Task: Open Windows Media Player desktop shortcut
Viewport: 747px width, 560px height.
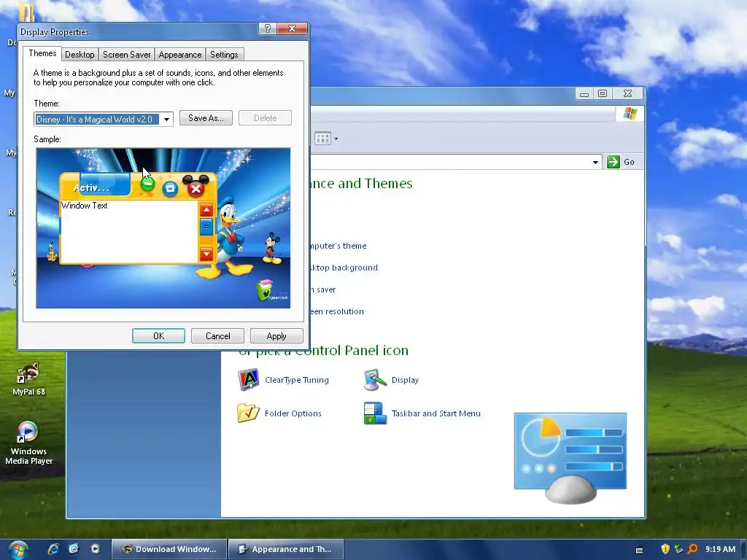Action: pyautogui.click(x=28, y=443)
